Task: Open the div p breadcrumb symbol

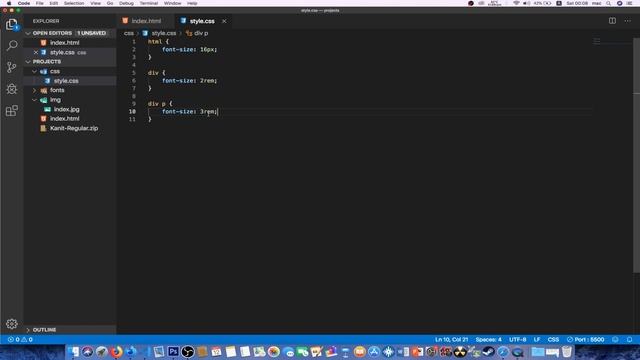Action: point(198,33)
